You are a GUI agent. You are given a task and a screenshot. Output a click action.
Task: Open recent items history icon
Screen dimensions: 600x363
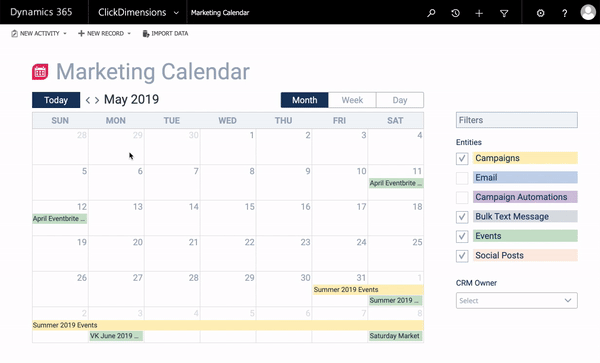[455, 13]
